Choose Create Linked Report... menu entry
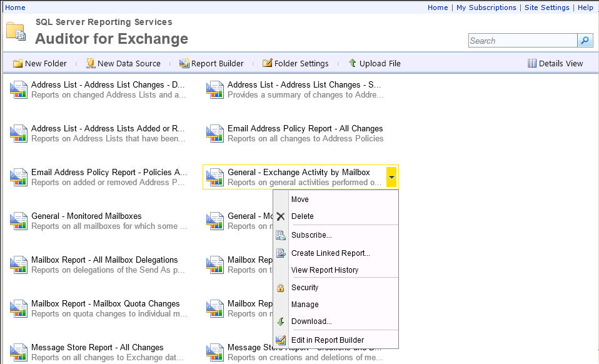This screenshot has height=364, width=599. 330,253
